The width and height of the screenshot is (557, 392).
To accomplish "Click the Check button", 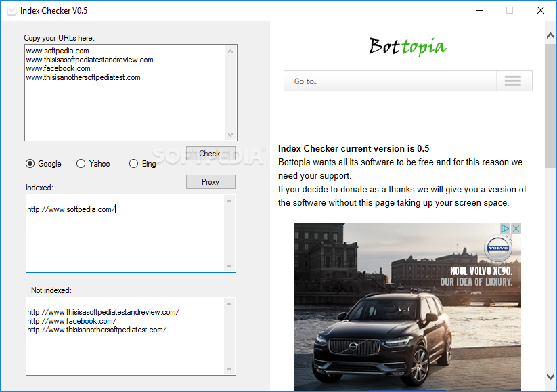I will [x=210, y=154].
